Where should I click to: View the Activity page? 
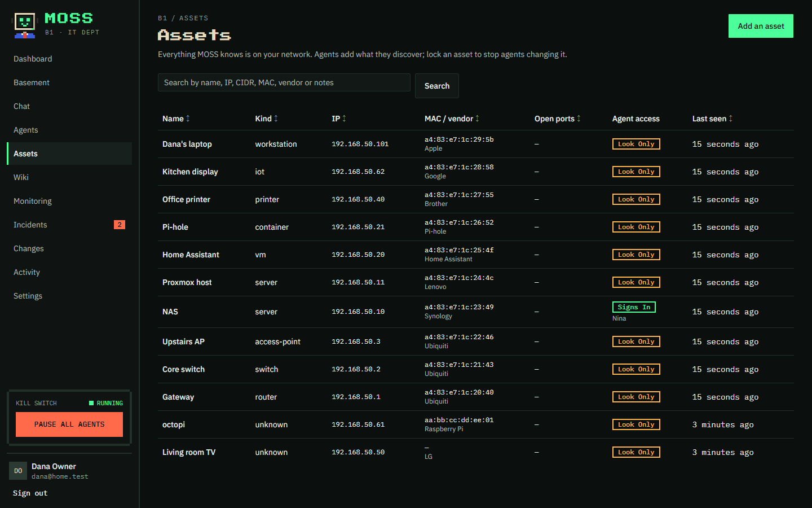pyautogui.click(x=69, y=272)
